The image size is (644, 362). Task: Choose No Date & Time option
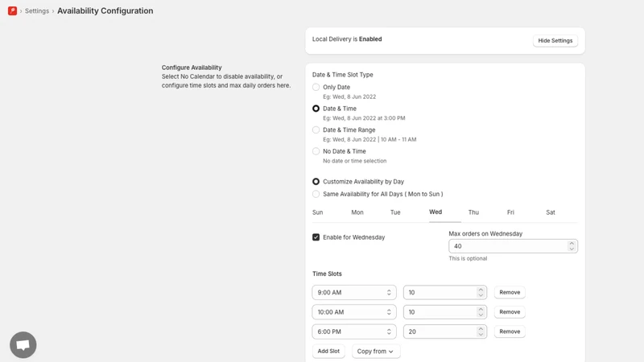pyautogui.click(x=316, y=151)
